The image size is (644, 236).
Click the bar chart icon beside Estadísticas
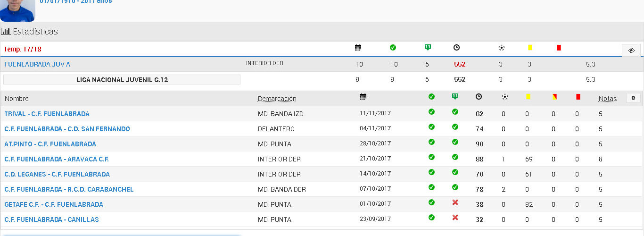(x=6, y=32)
